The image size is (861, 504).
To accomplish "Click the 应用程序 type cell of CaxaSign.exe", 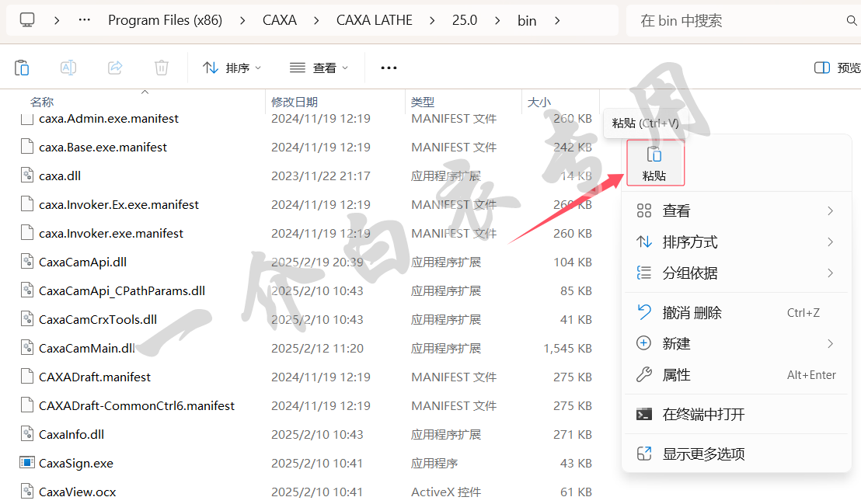I will click(x=434, y=464).
